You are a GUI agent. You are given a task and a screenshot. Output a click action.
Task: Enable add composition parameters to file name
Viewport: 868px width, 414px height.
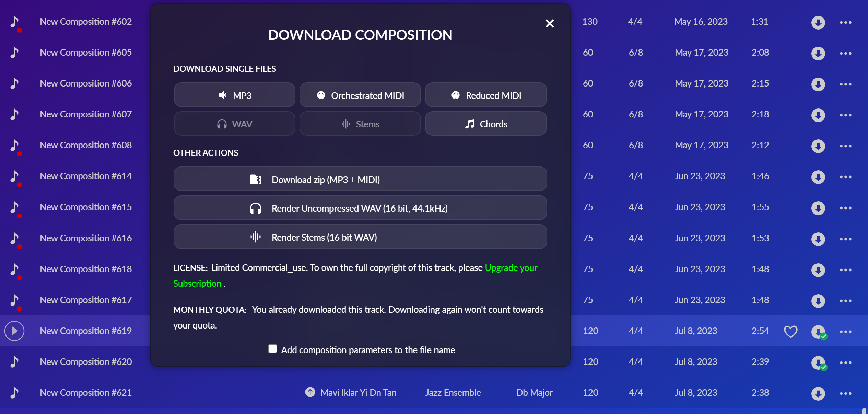point(273,349)
